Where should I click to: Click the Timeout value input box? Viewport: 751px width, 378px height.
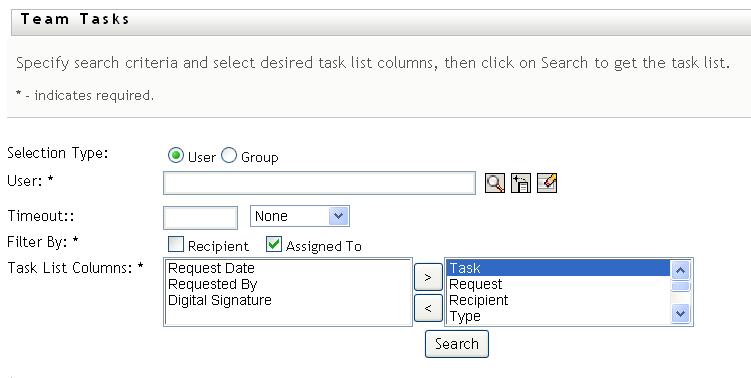201,218
